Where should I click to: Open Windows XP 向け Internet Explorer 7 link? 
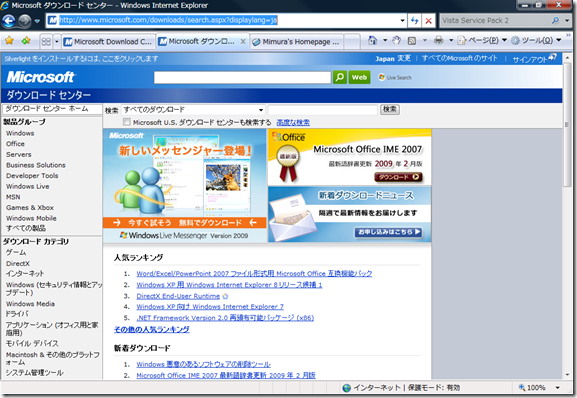pos(210,307)
